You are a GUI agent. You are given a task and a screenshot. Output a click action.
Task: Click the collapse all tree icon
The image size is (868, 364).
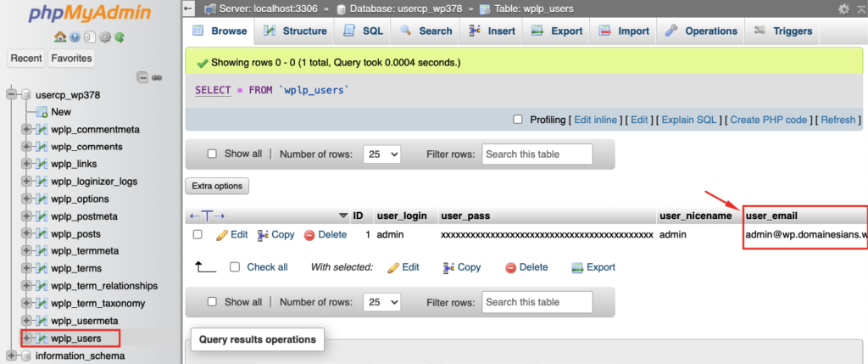(x=142, y=77)
